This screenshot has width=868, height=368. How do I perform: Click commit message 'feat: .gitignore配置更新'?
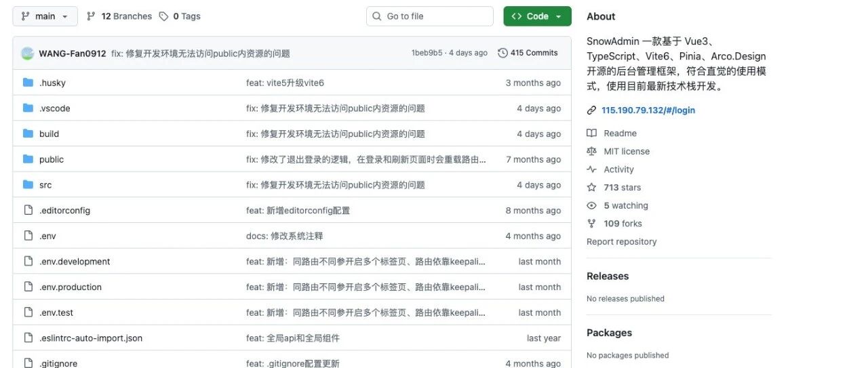292,364
